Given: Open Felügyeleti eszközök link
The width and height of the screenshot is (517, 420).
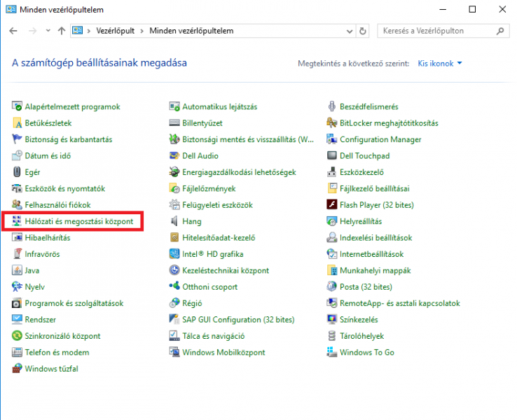Looking at the screenshot, I should [218, 205].
